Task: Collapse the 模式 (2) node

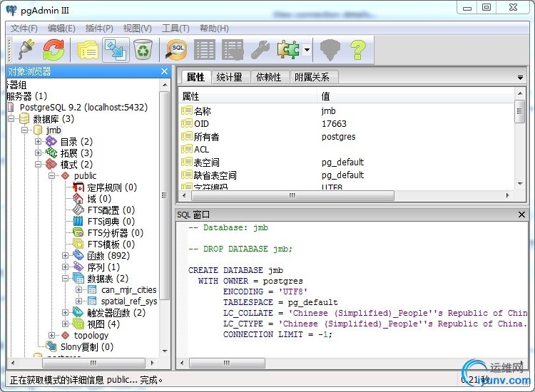Action: (x=39, y=165)
